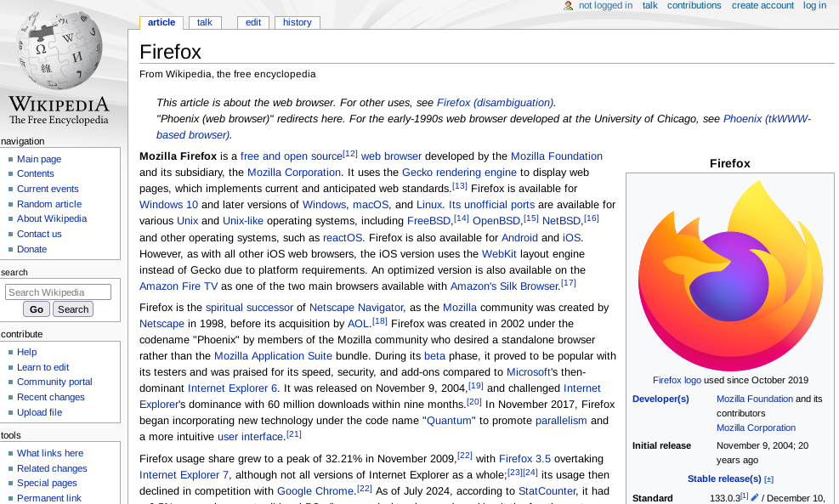Open About Wikipedia link

[52, 218]
